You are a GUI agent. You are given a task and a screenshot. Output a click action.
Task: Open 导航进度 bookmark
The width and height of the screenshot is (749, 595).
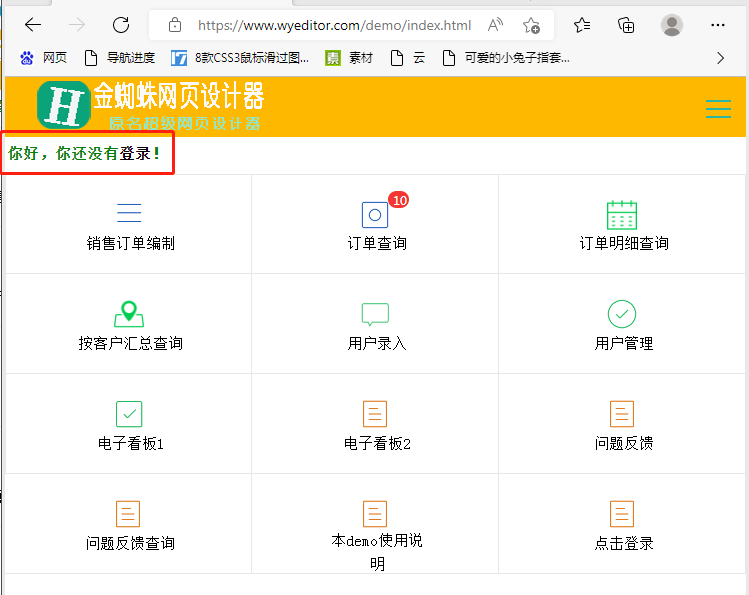coord(120,58)
